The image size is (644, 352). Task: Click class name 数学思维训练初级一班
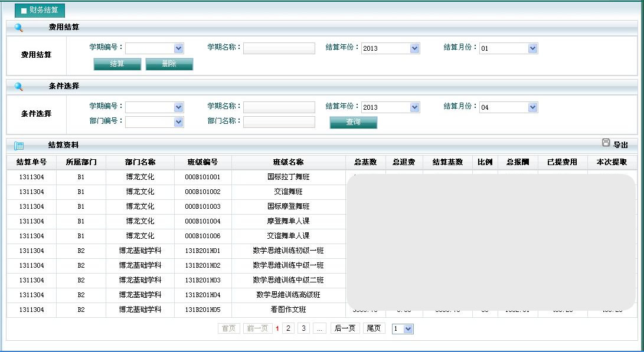click(x=288, y=251)
